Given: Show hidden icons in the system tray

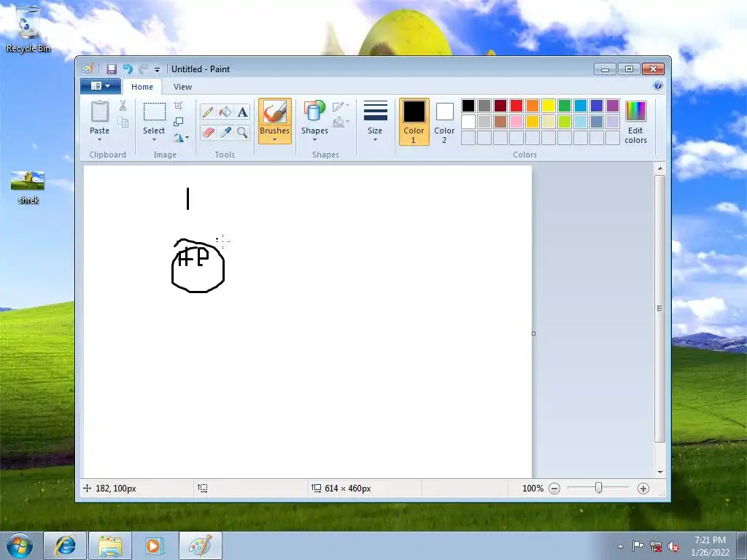Looking at the screenshot, I should click(x=620, y=547).
